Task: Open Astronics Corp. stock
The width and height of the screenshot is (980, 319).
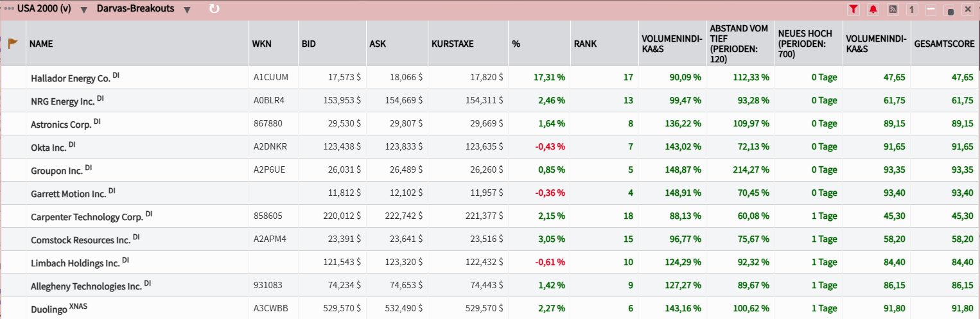Action: [x=61, y=124]
